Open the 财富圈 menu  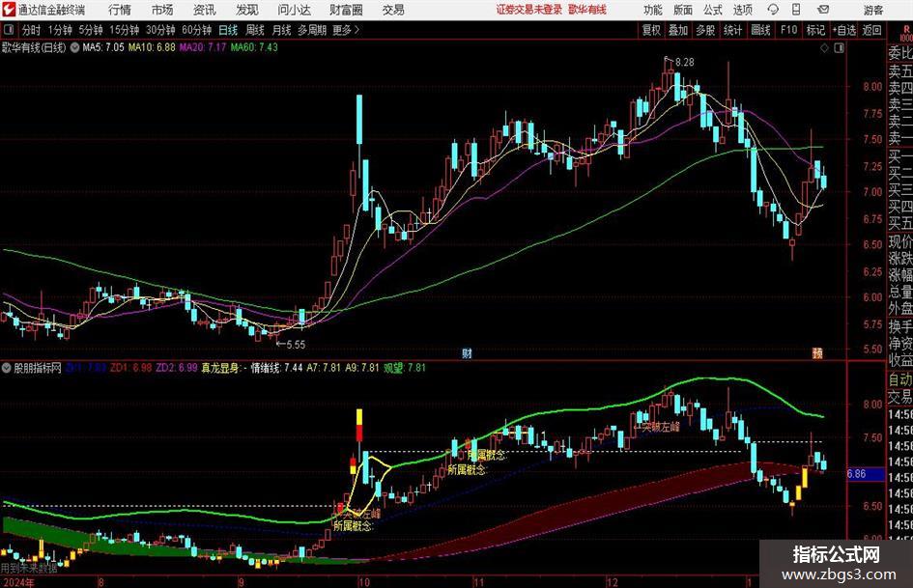coord(346,10)
